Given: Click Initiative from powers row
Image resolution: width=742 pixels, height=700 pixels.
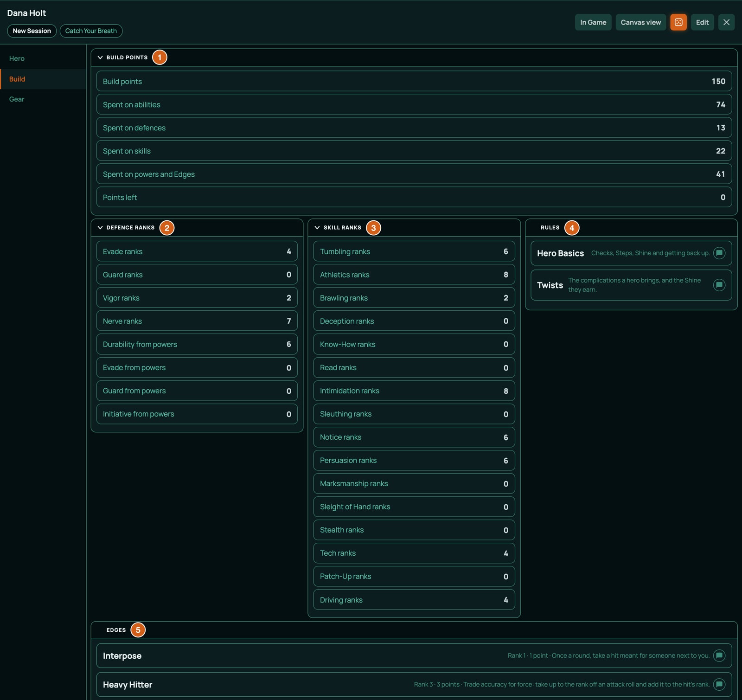Looking at the screenshot, I should pos(197,414).
